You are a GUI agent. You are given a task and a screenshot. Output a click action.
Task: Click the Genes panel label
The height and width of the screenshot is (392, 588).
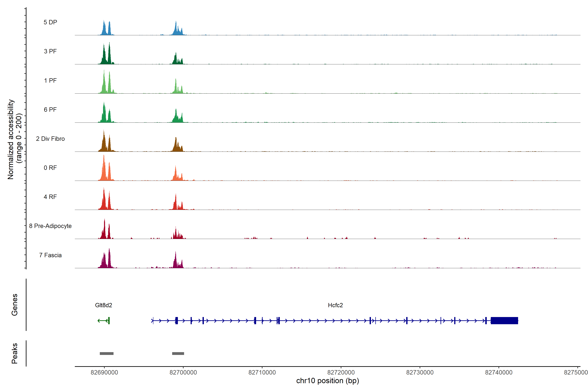point(15,304)
